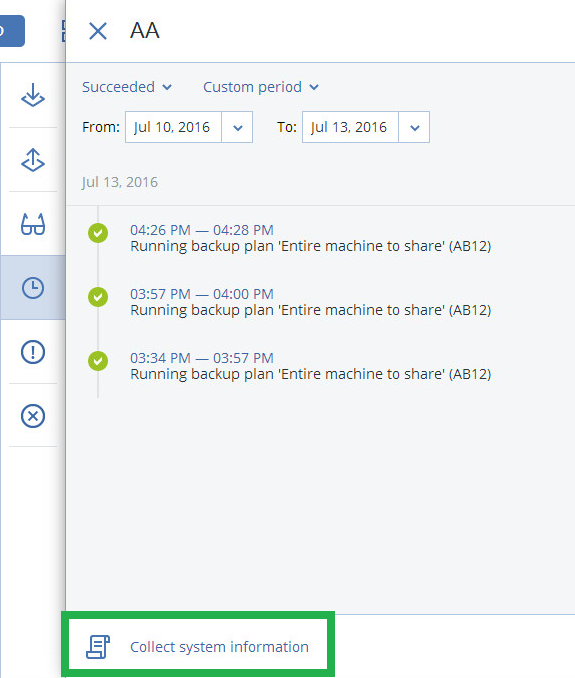Open the 03:34 PM — 03:57 PM activity entry
The image size is (575, 678).
310,366
